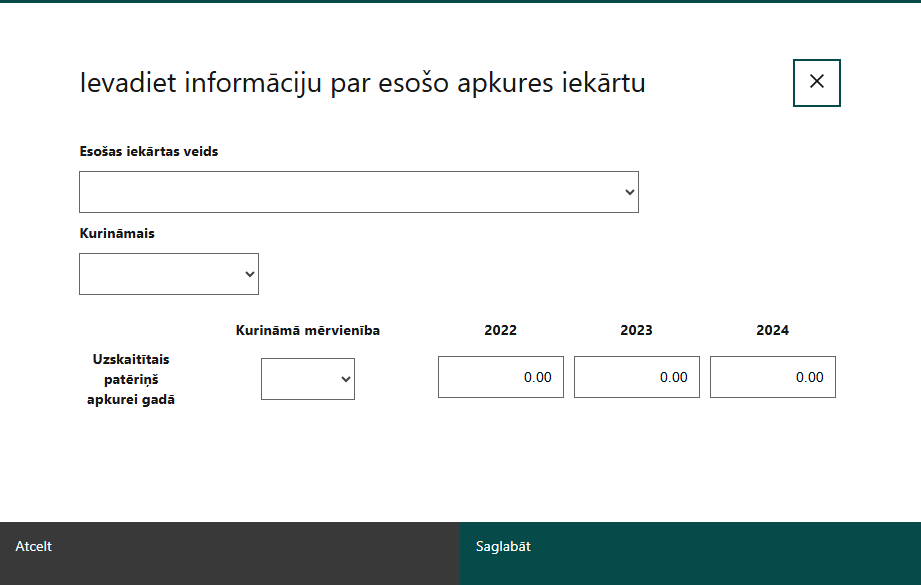Open the Kurināmais dropdown
The image size is (921, 585).
pos(169,274)
